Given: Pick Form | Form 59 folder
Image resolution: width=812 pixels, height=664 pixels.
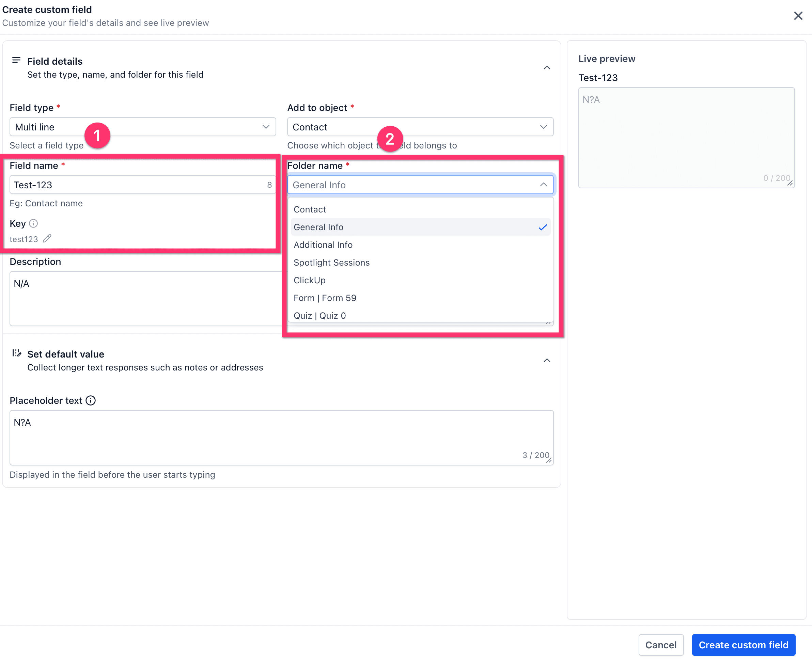Looking at the screenshot, I should [x=325, y=298].
